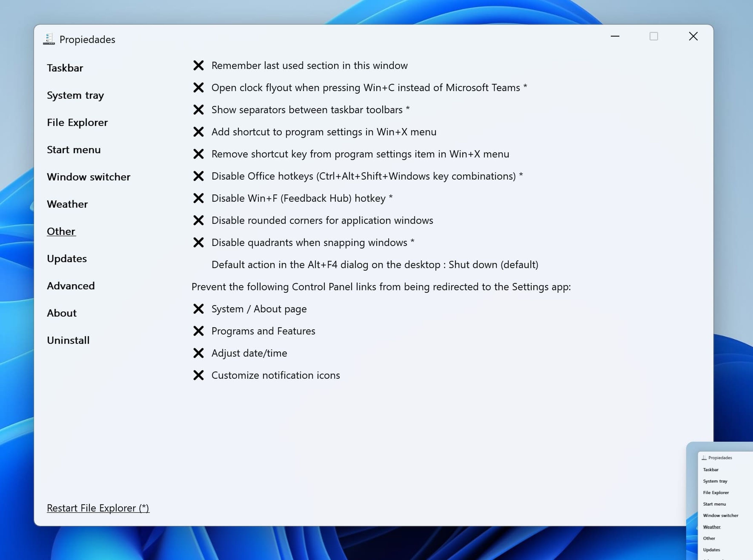Image resolution: width=753 pixels, height=560 pixels.
Task: Click the File Explorer section icon
Action: [77, 122]
